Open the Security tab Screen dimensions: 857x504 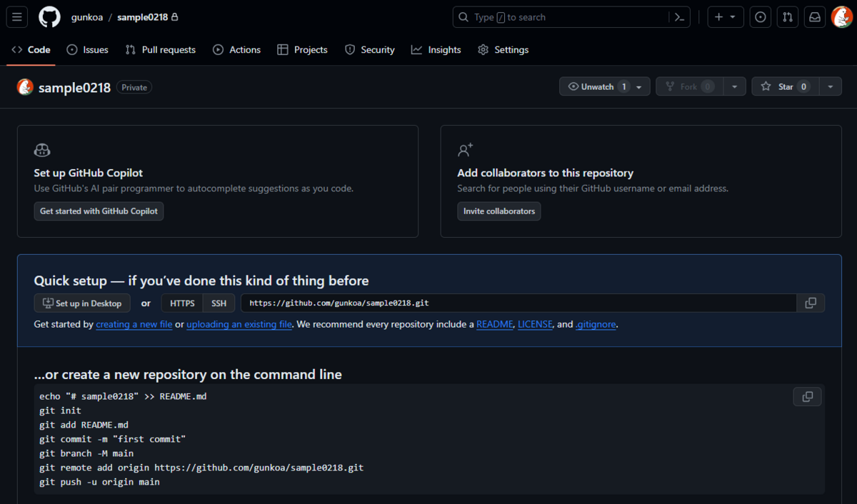tap(369, 49)
